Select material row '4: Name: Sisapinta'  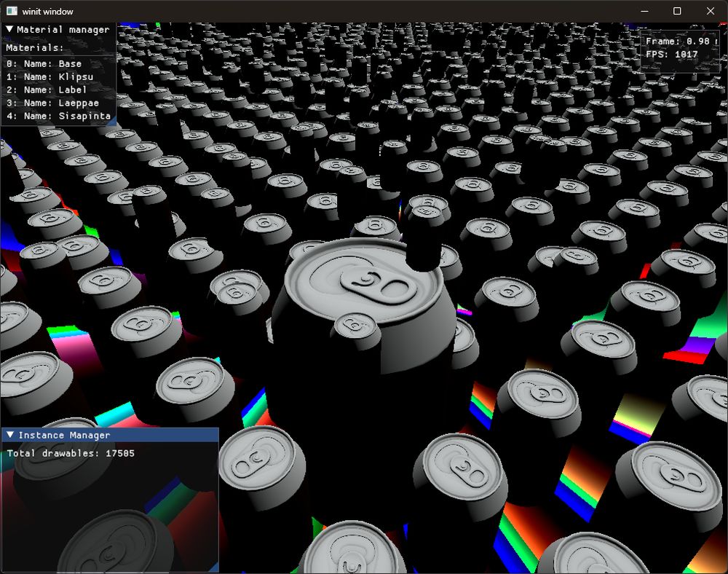[58, 116]
